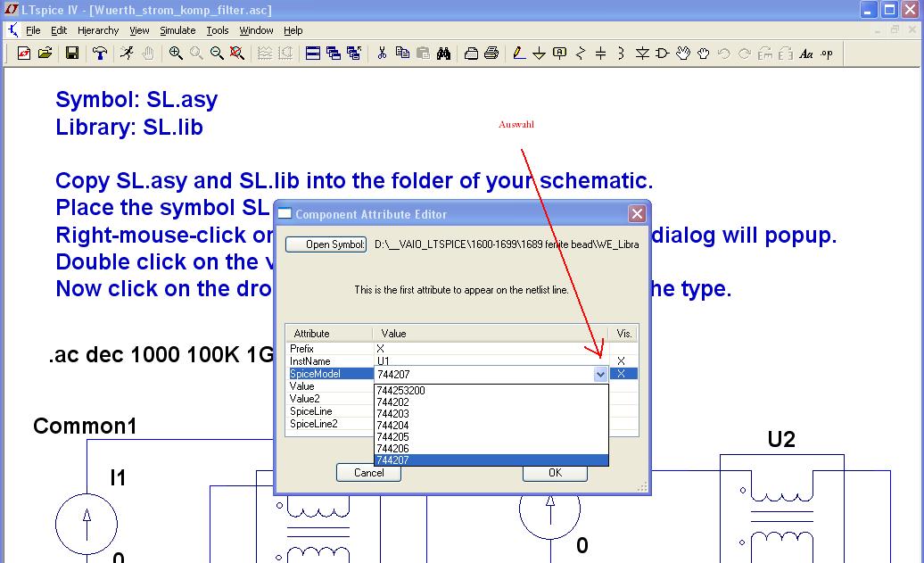Open the Hierarchy menu
The width and height of the screenshot is (924, 563).
[98, 30]
